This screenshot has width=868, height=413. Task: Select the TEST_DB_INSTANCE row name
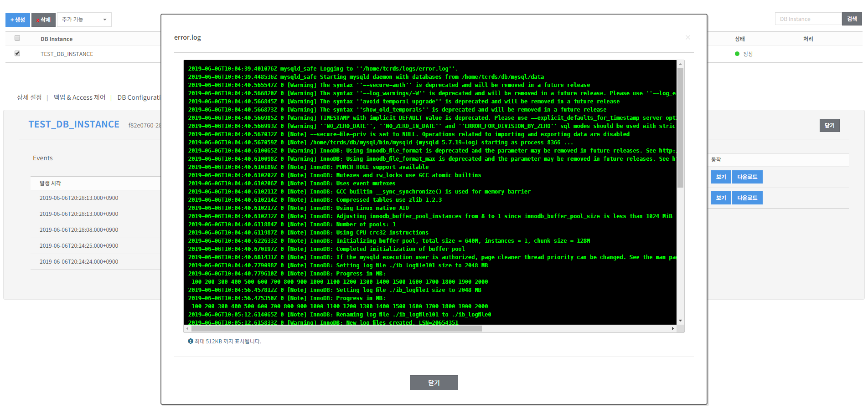tap(67, 54)
